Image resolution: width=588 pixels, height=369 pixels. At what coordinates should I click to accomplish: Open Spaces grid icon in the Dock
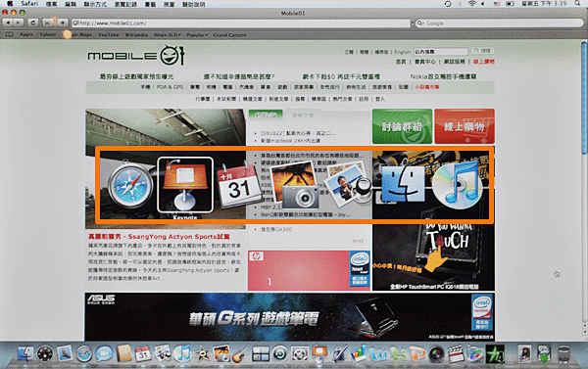click(x=261, y=353)
